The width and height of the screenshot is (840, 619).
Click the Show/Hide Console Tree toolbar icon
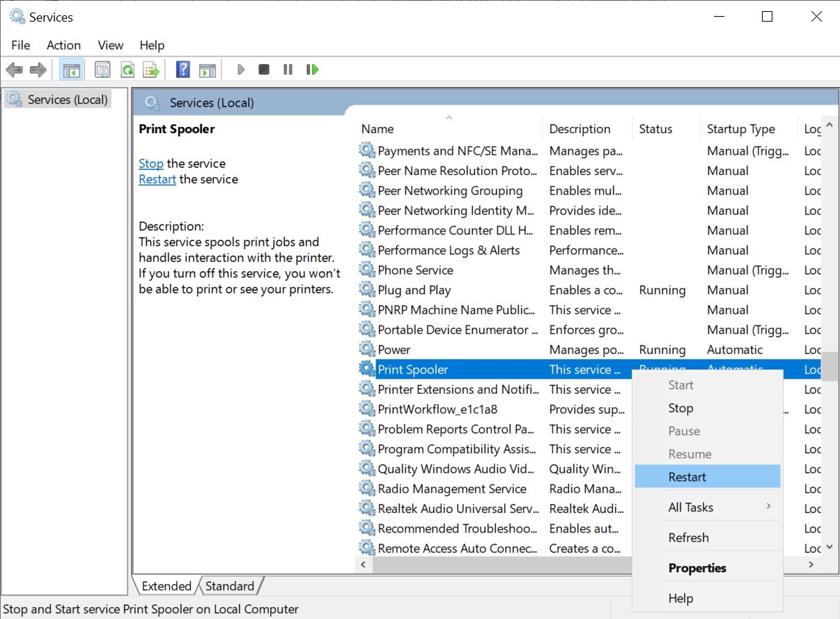tap(71, 70)
